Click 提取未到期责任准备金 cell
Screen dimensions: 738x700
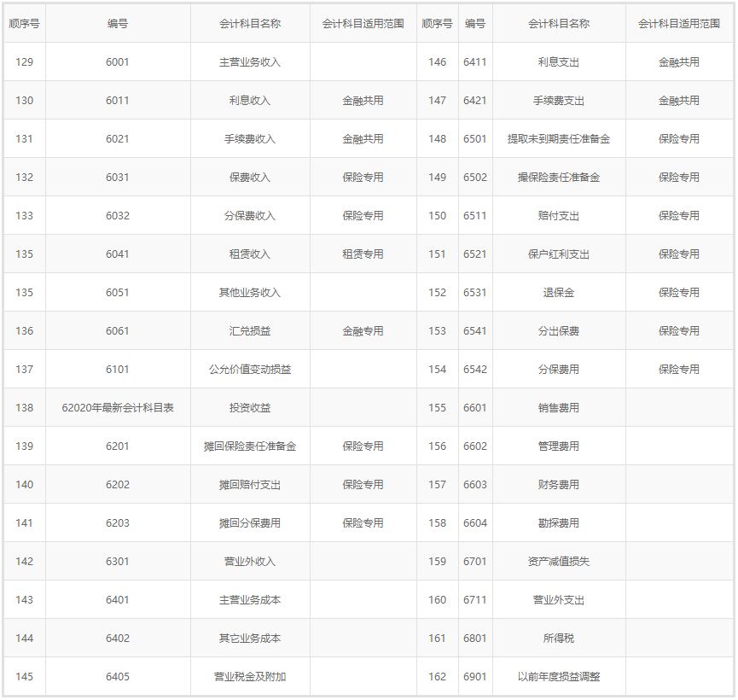point(559,139)
